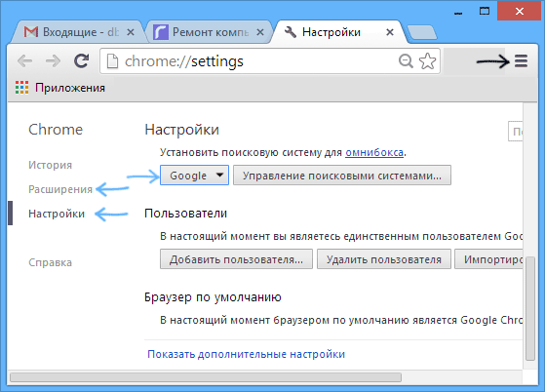Open the омнибокса link
The image size is (545, 392).
click(374, 152)
